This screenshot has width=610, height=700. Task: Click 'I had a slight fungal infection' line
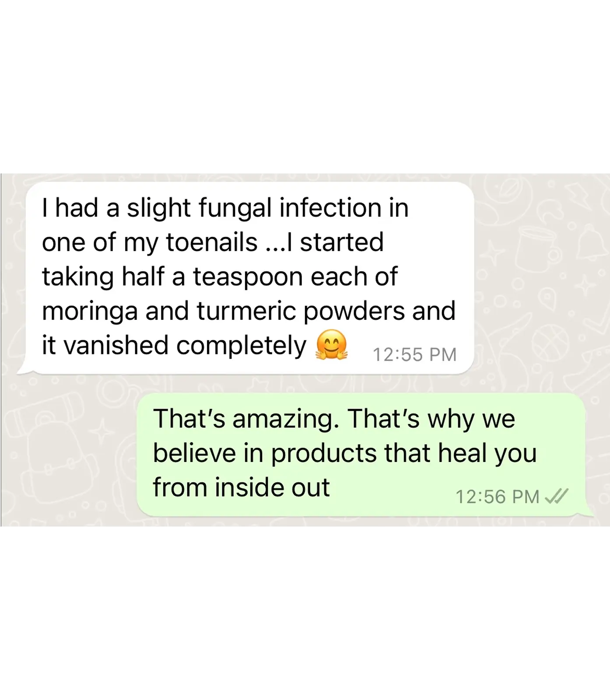225,208
